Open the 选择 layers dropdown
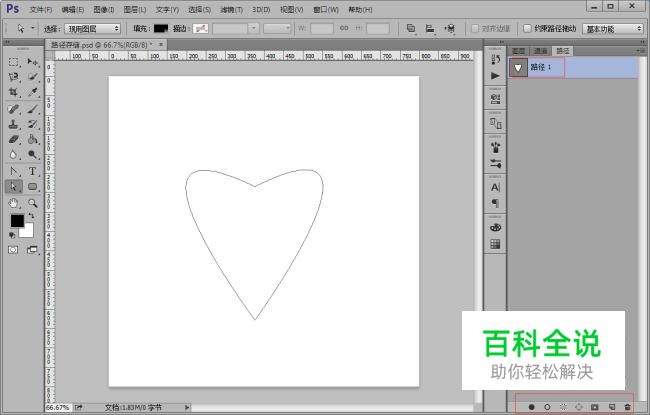 (x=92, y=29)
